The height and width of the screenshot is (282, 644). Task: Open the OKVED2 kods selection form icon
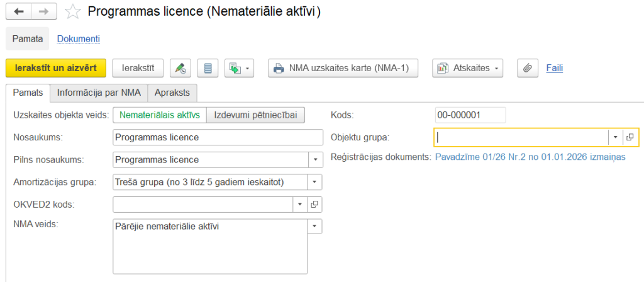315,204
